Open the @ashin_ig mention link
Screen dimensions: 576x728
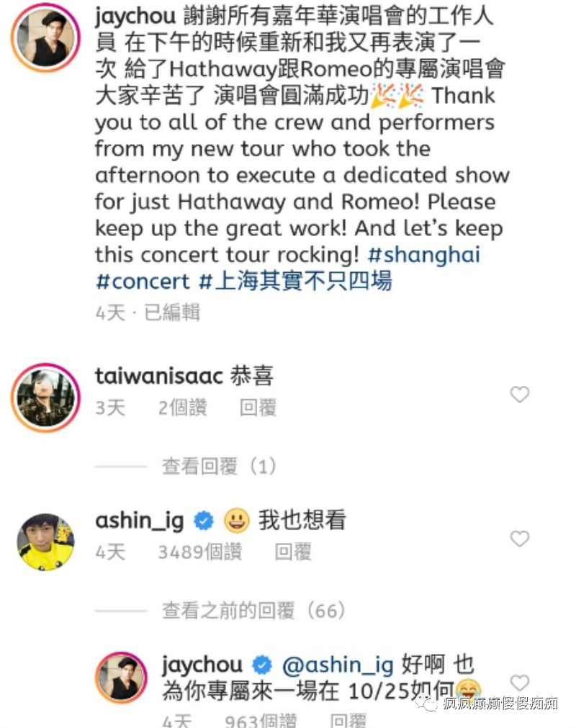[338, 665]
